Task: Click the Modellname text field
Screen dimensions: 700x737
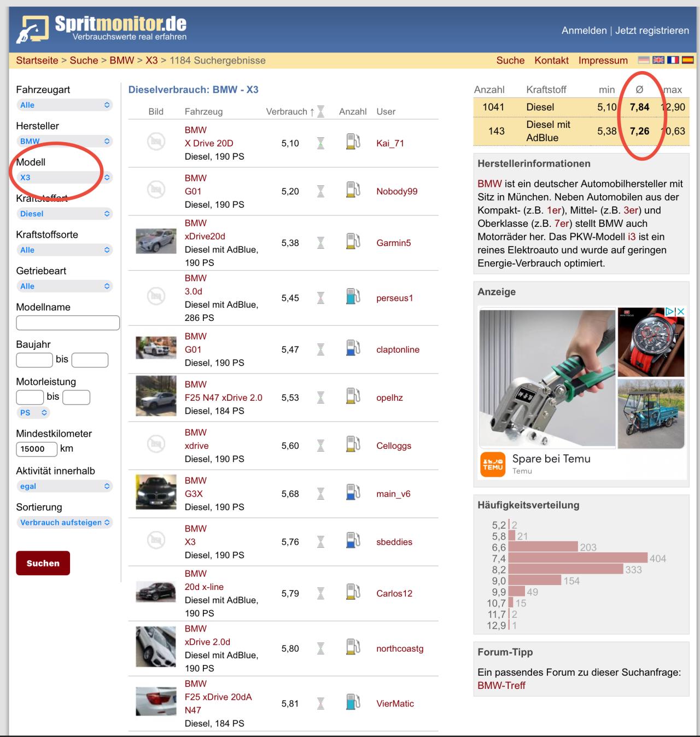Action: point(67,323)
